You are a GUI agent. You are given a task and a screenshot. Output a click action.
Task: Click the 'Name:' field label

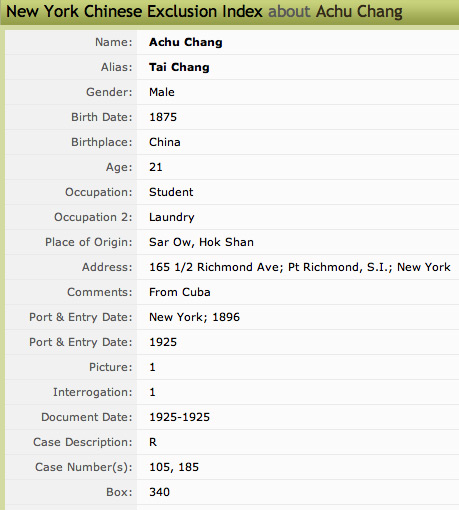[x=114, y=42]
